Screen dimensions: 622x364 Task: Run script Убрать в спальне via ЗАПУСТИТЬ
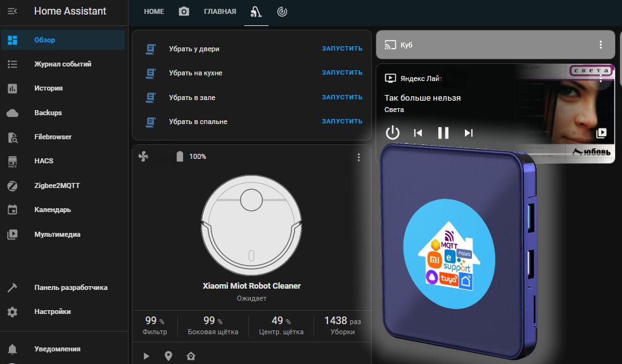click(342, 122)
